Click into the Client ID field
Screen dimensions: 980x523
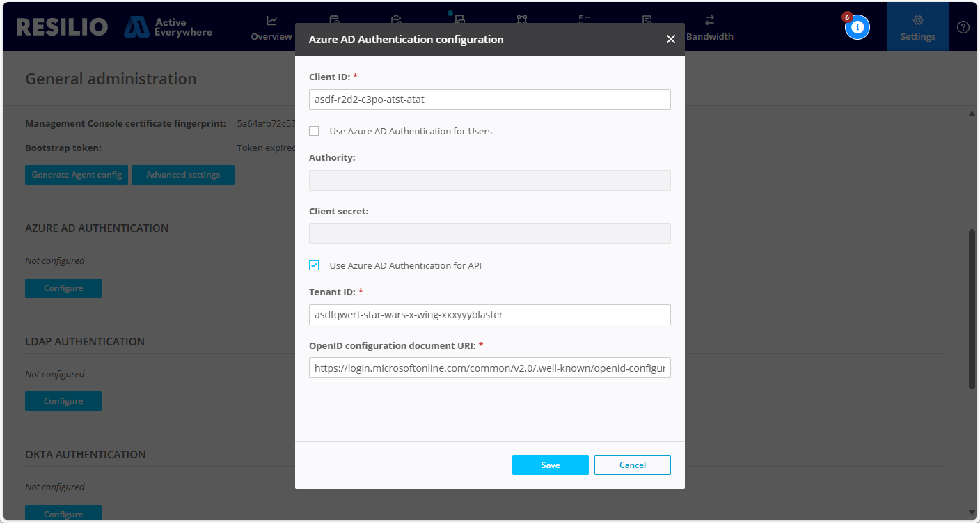click(x=489, y=100)
